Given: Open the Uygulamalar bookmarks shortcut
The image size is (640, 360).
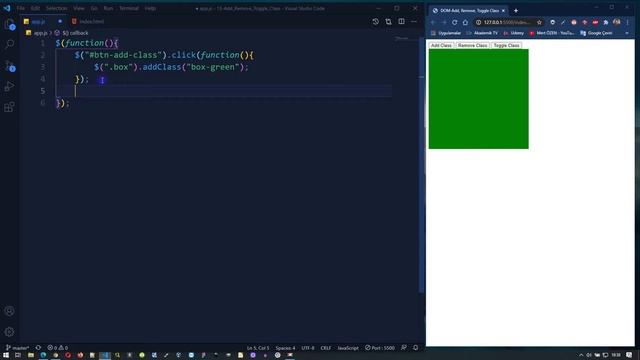Looking at the screenshot, I should [446, 33].
